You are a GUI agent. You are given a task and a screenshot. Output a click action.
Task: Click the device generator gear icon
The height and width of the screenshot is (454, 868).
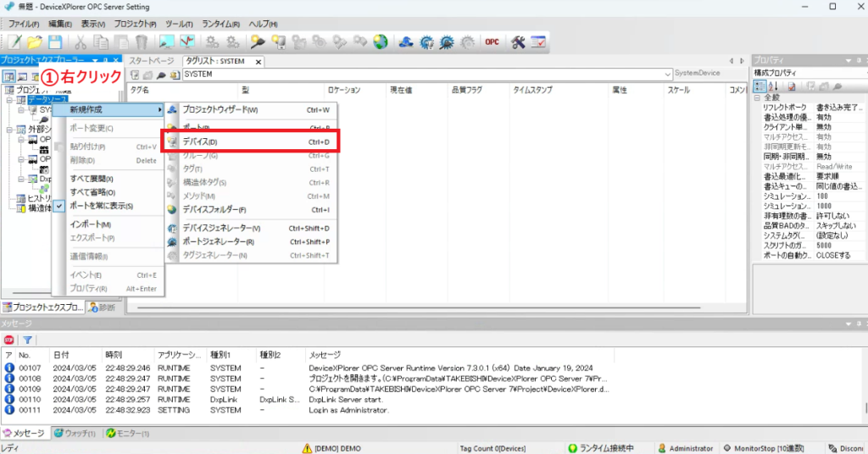(x=426, y=42)
